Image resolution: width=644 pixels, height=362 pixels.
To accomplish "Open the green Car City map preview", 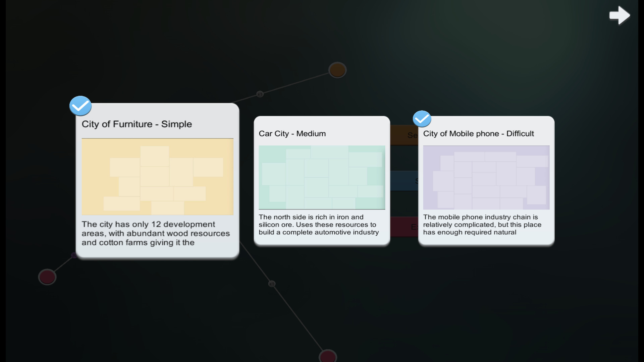I will (322, 177).
